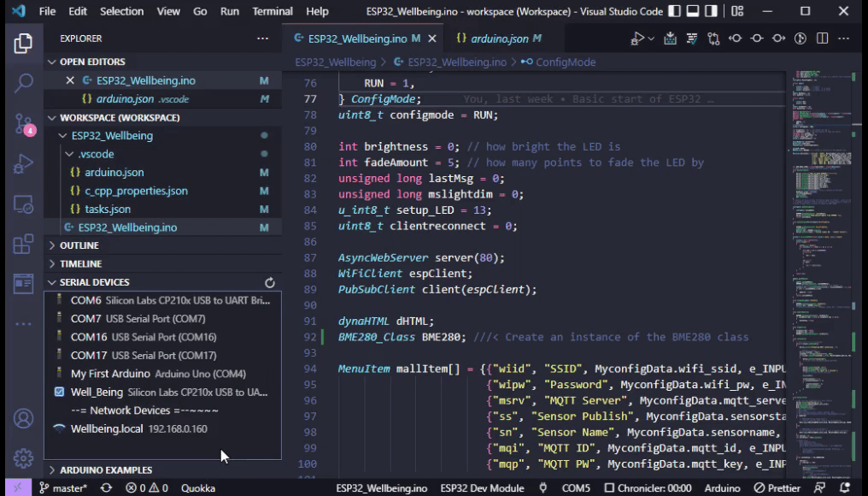Open the Terminal menu
The height and width of the screenshot is (496, 868).
tap(273, 11)
